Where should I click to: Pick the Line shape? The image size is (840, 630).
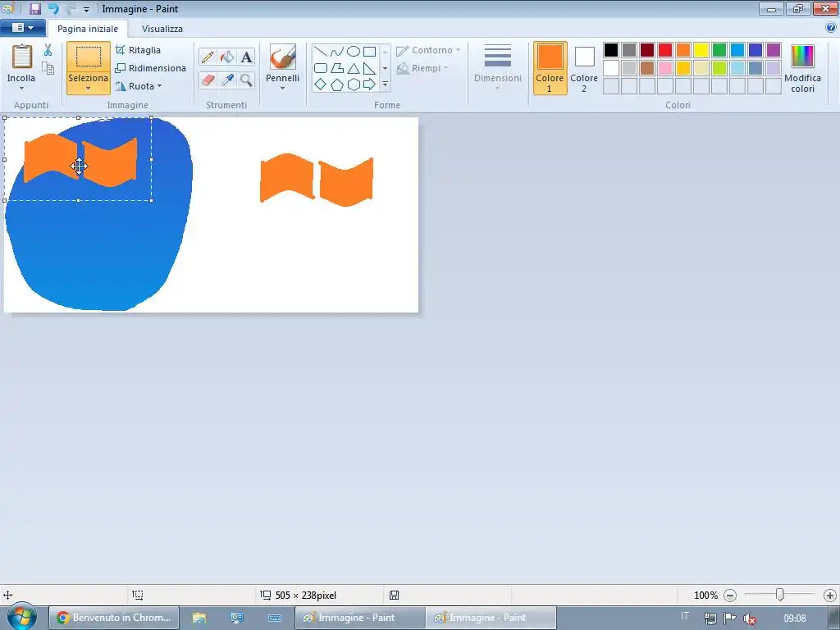click(x=321, y=52)
